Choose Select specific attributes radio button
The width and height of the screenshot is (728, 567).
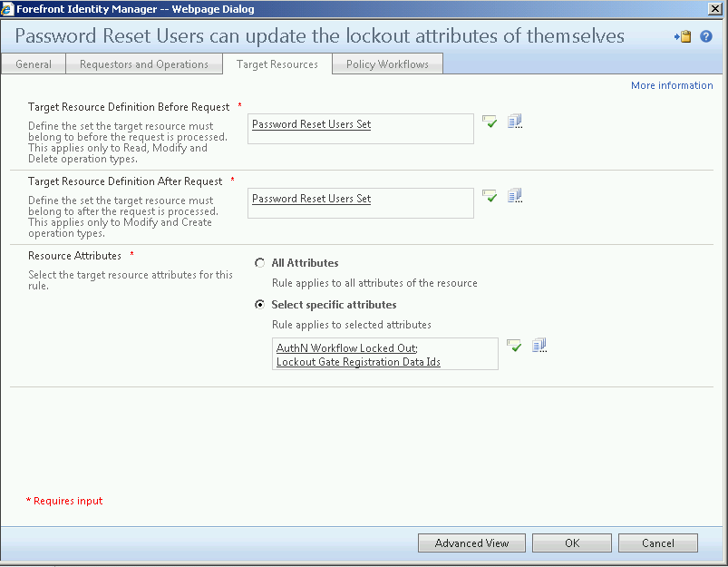coord(260,305)
